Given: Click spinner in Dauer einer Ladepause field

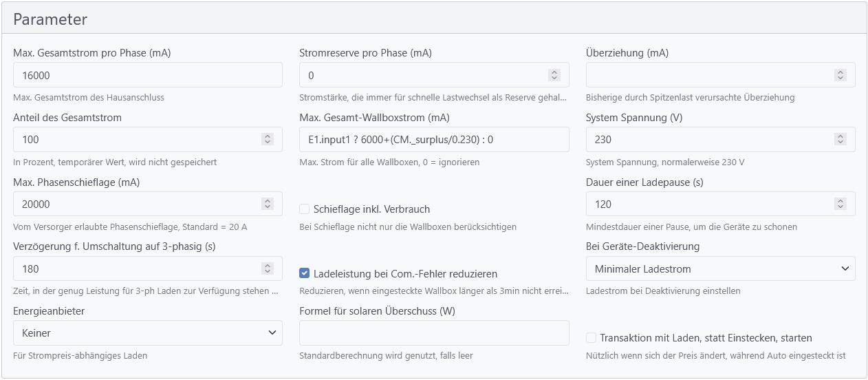Looking at the screenshot, I should pyautogui.click(x=840, y=204).
